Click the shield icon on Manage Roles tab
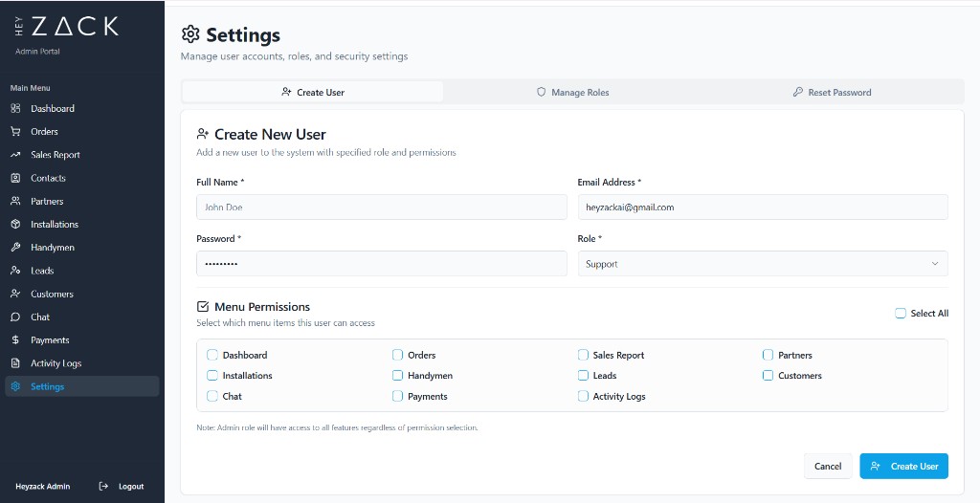The width and height of the screenshot is (980, 503). pyautogui.click(x=542, y=92)
